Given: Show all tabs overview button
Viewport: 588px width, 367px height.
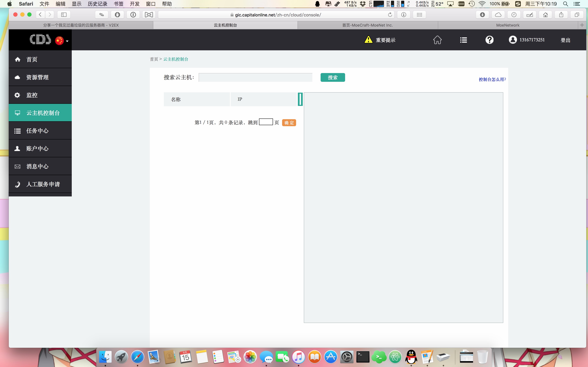Looking at the screenshot, I should (577, 15).
